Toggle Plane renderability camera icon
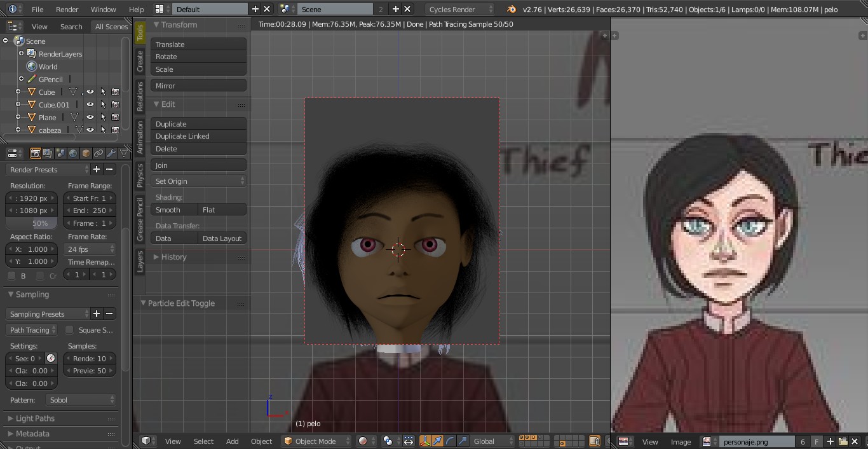The height and width of the screenshot is (449, 868). pyautogui.click(x=115, y=118)
